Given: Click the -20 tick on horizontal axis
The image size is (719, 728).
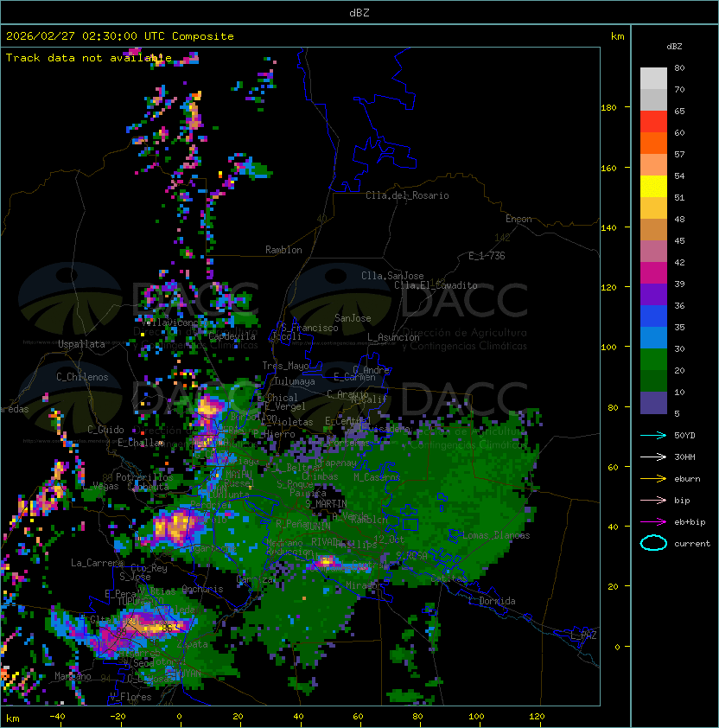Looking at the screenshot, I should (x=118, y=717).
